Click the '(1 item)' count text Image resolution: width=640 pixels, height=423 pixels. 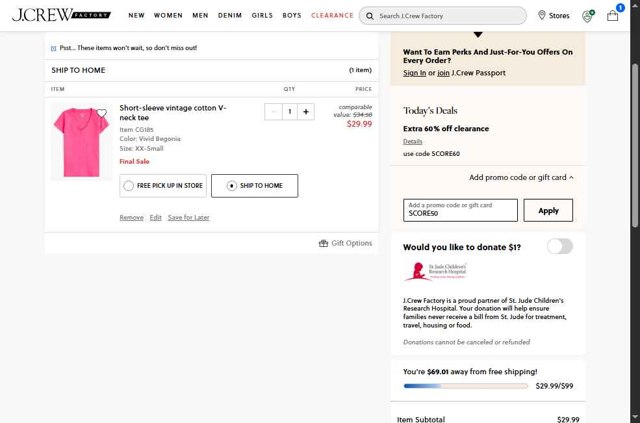click(360, 70)
